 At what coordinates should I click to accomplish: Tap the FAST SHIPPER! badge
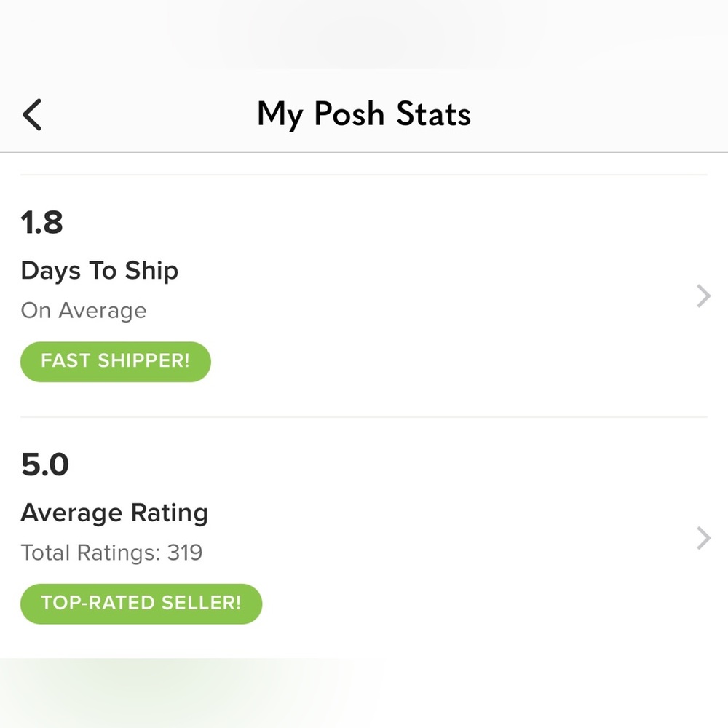[115, 362]
